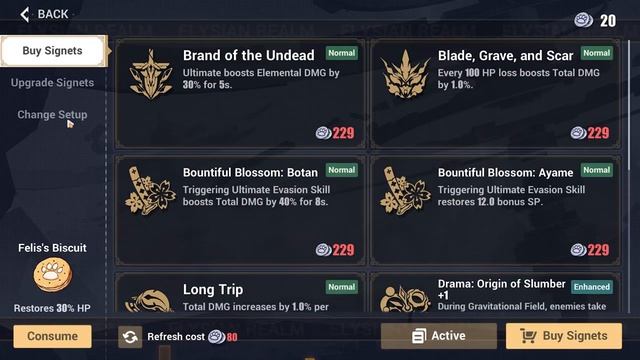
Task: Click the Consume button
Action: click(x=52, y=336)
